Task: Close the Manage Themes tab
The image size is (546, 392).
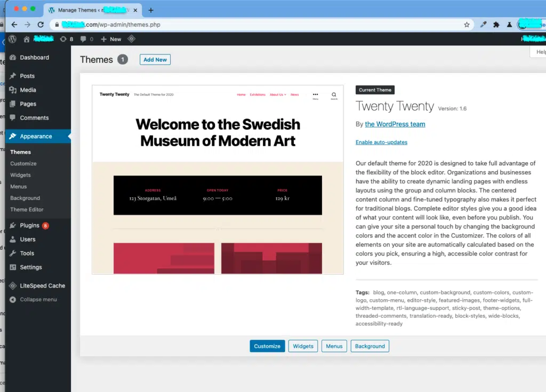Action: pos(135,10)
